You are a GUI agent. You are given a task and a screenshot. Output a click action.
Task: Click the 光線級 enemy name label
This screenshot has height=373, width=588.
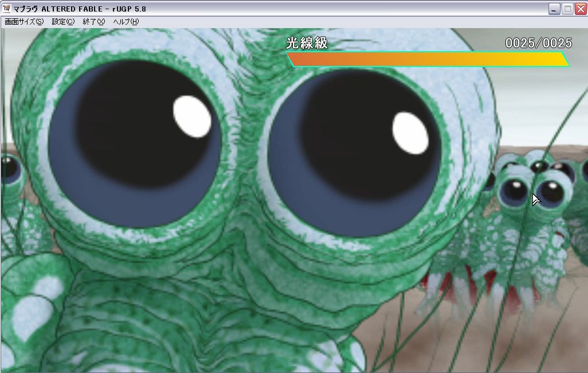tap(307, 43)
